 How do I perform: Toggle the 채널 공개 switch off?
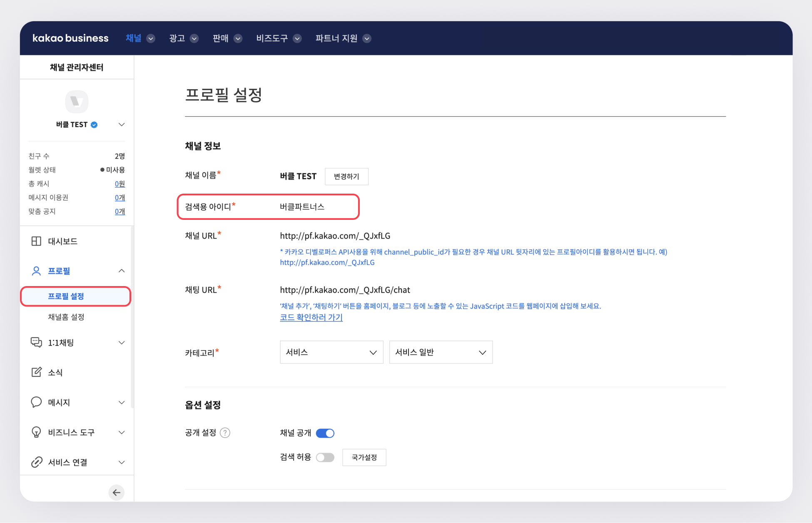click(325, 433)
